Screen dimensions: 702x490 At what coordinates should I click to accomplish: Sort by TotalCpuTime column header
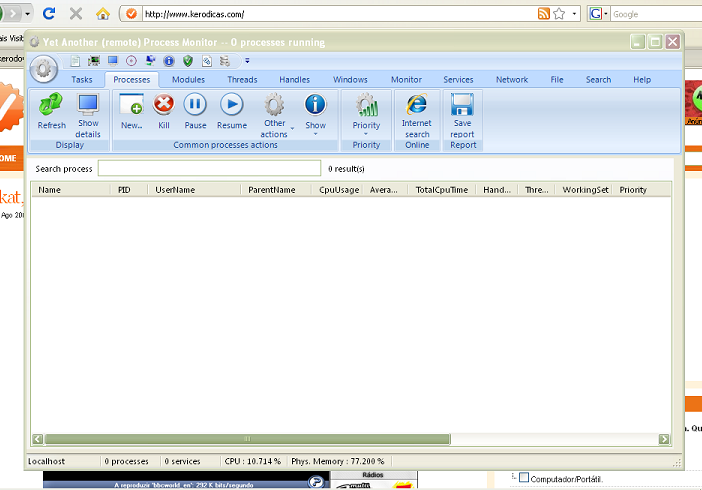pos(442,190)
